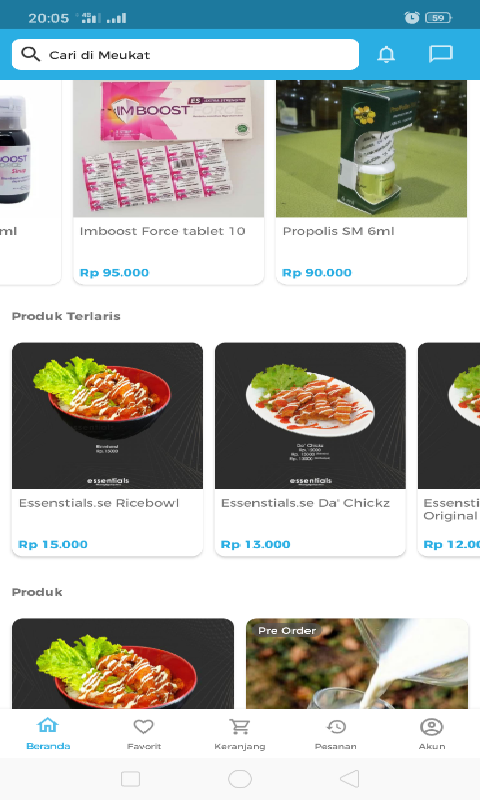This screenshot has width=480, height=800.
Task: Open the Favorit heart tab
Action: point(144,734)
